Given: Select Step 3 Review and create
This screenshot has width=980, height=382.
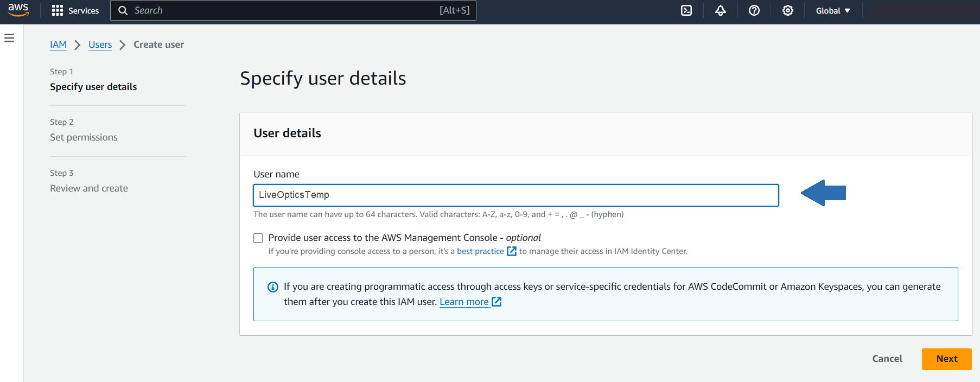Looking at the screenshot, I should tap(89, 188).
